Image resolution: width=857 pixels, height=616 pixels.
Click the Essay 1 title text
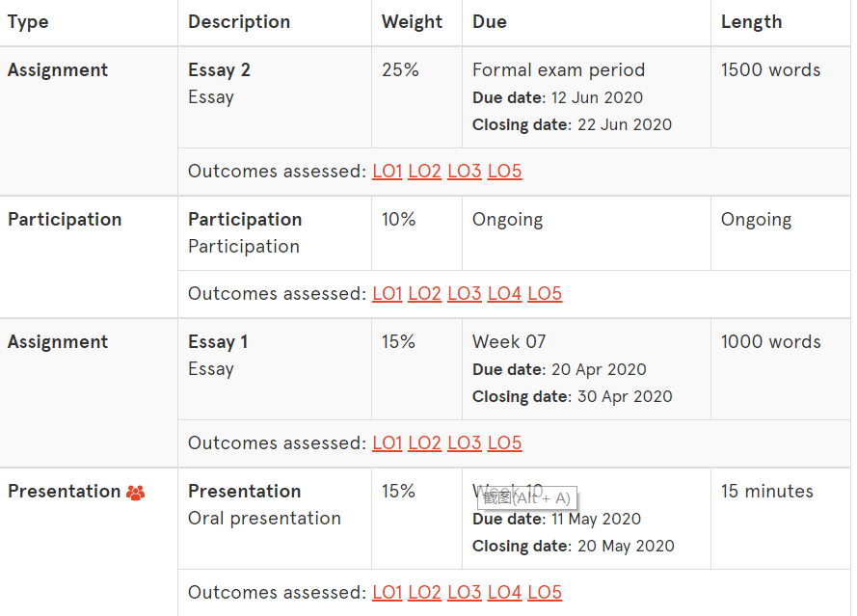[x=218, y=342]
